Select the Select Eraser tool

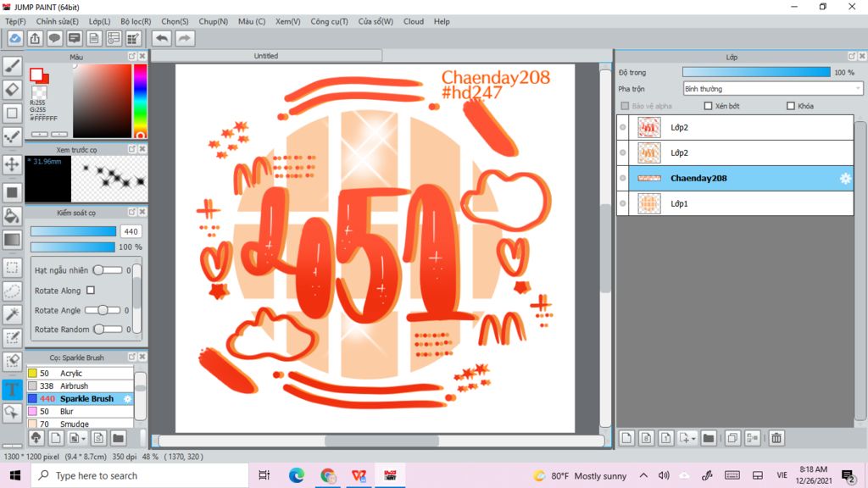(12, 361)
